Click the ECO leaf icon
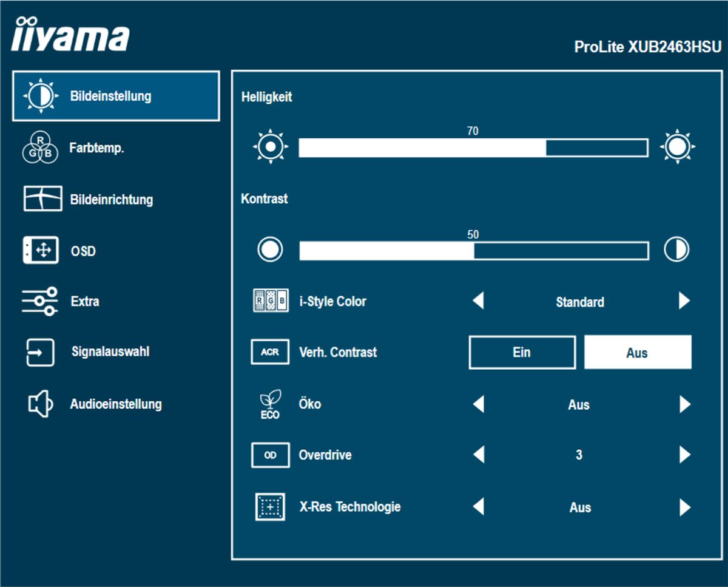The image size is (728, 587). (270, 404)
